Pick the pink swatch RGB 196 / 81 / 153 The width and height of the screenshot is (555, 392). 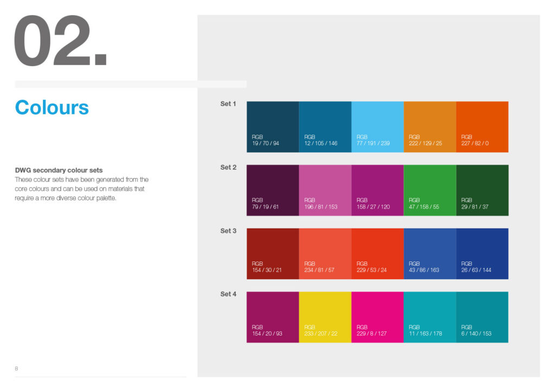tap(325, 190)
